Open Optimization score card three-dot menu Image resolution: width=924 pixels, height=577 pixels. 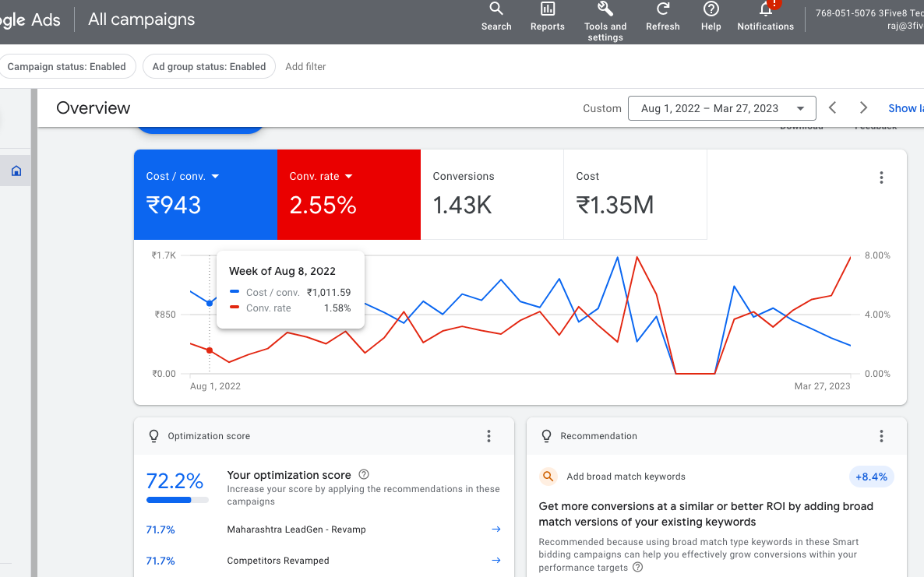pyautogui.click(x=488, y=436)
